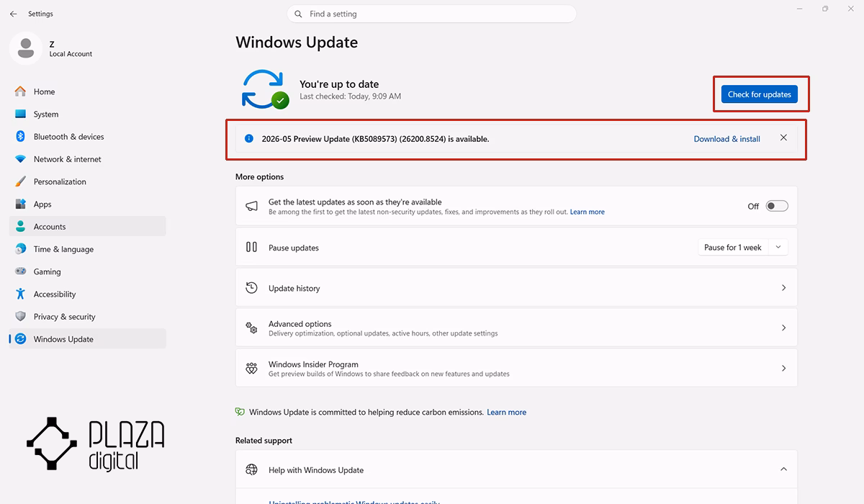Click the Bluetooth icon in sidebar
The image size is (864, 504).
click(20, 137)
